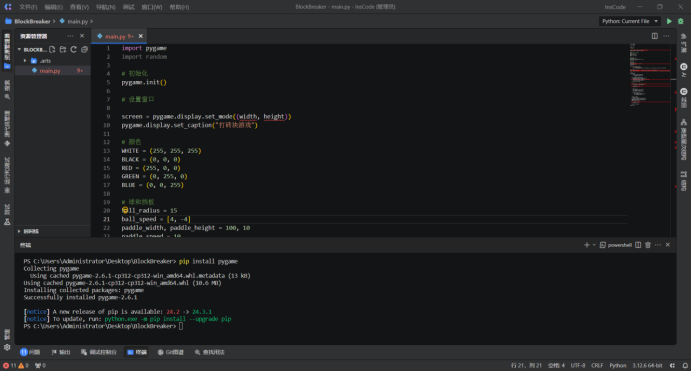Add a new terminal with the plus icon
This screenshot has height=371, width=692.
pyautogui.click(x=587, y=245)
